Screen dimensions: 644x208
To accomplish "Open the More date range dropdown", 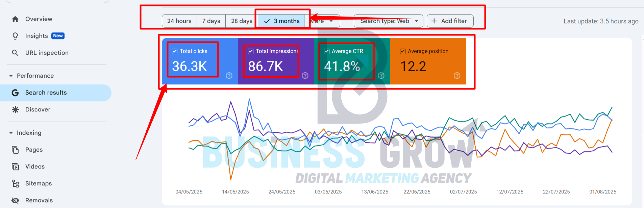I will click(322, 21).
